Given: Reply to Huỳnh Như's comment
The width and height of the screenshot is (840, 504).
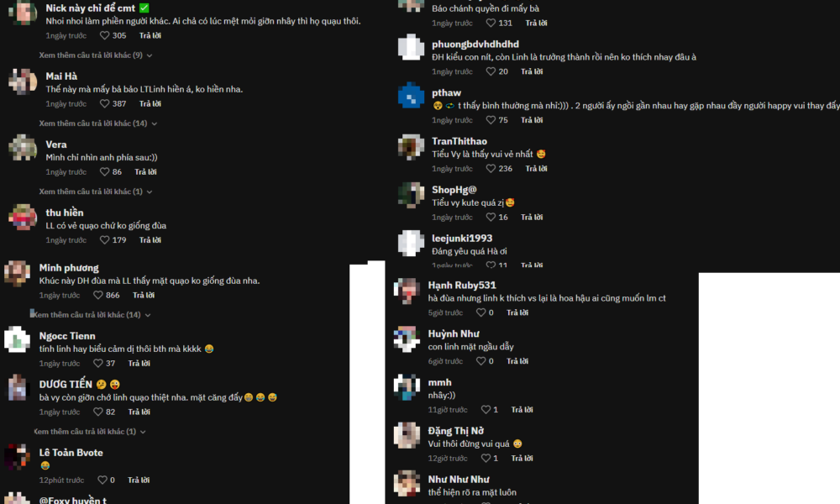Looking at the screenshot, I should click(517, 361).
